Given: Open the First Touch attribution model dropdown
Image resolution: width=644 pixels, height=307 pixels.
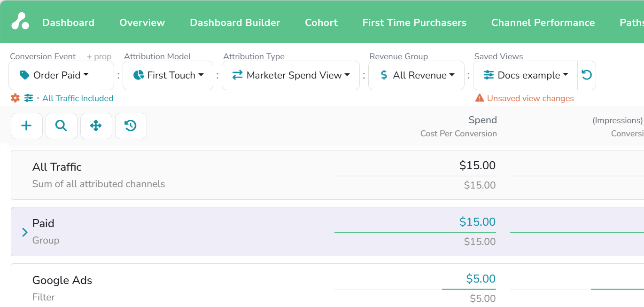Looking at the screenshot, I should tap(168, 75).
